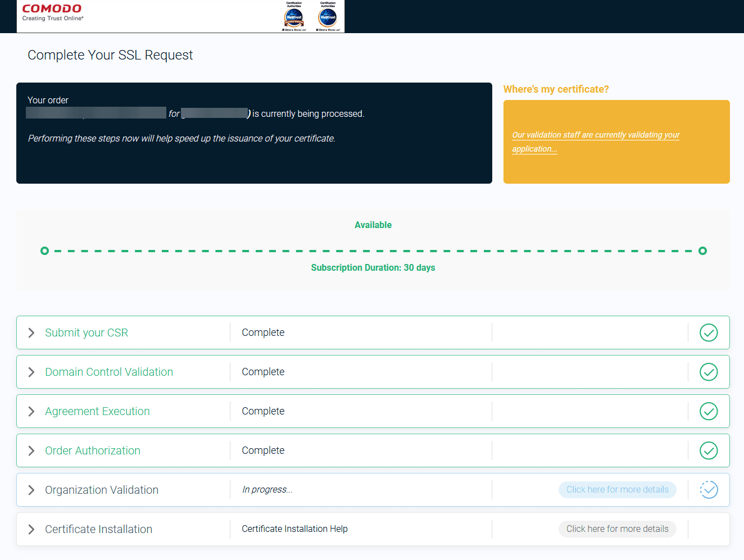744x560 pixels.
Task: Expand the Domain Control Validation chevron
Action: click(x=31, y=372)
